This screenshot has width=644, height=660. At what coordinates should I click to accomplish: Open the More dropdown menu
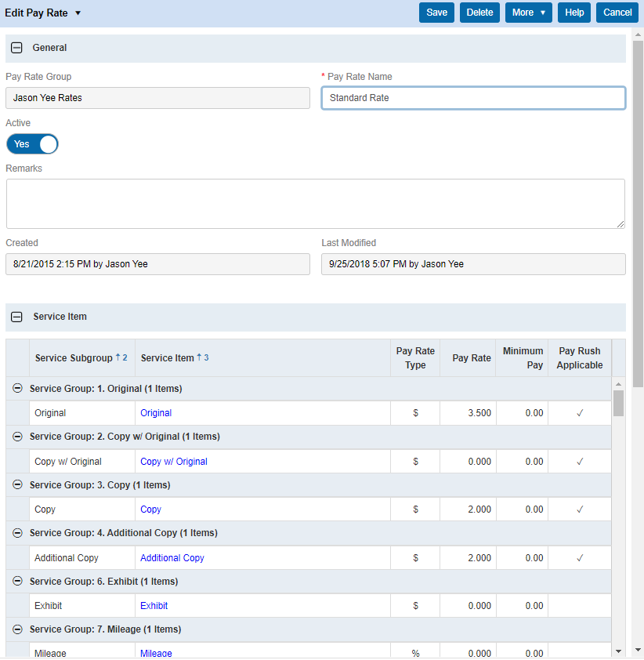[529, 13]
